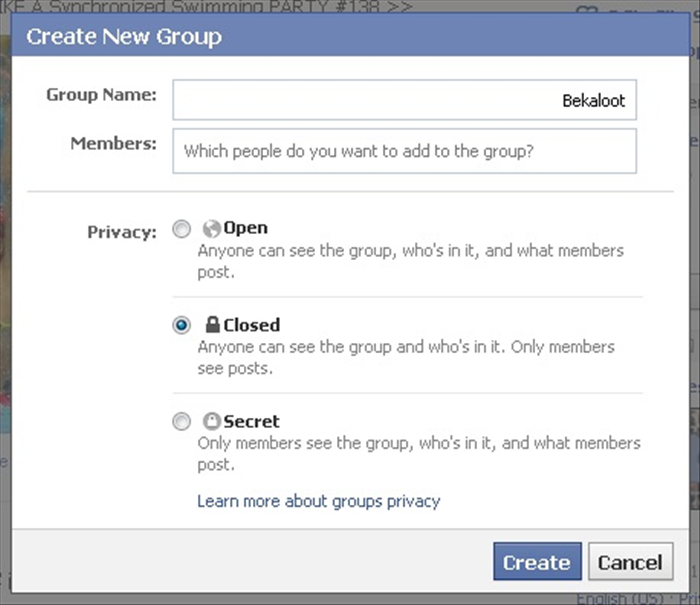Screen dimensions: 700x605
Task: Click the Open option description text
Action: [x=411, y=261]
